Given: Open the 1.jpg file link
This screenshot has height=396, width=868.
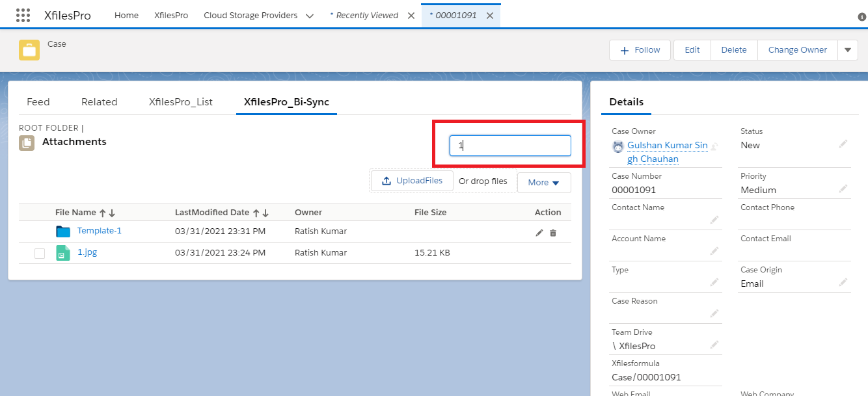Looking at the screenshot, I should [87, 252].
